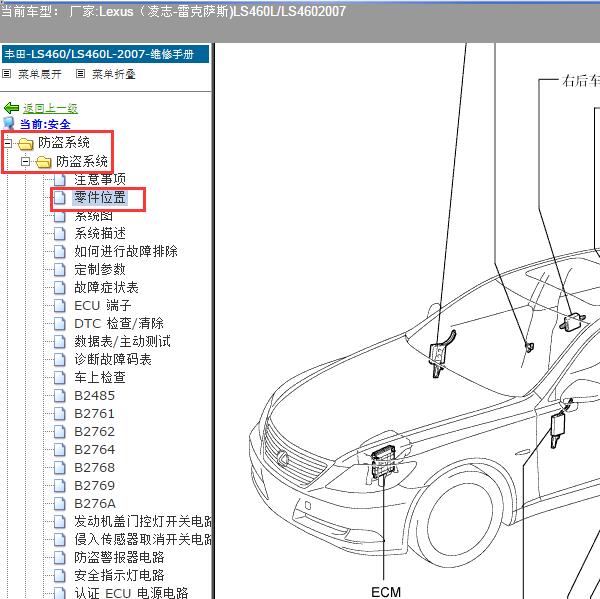600x599 pixels.
Task: Click the document icon beside 系统描述
Action: pyautogui.click(x=59, y=233)
